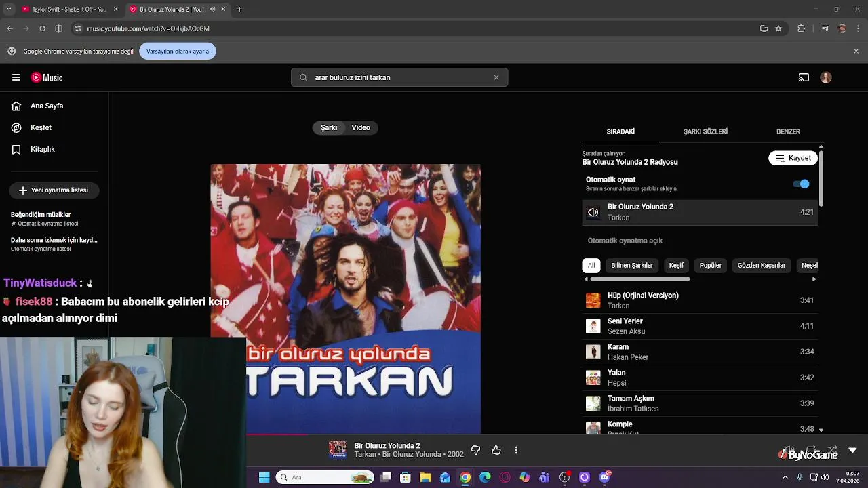This screenshot has width=868, height=488.
Task: Go back in browser history
Action: coord(10,28)
